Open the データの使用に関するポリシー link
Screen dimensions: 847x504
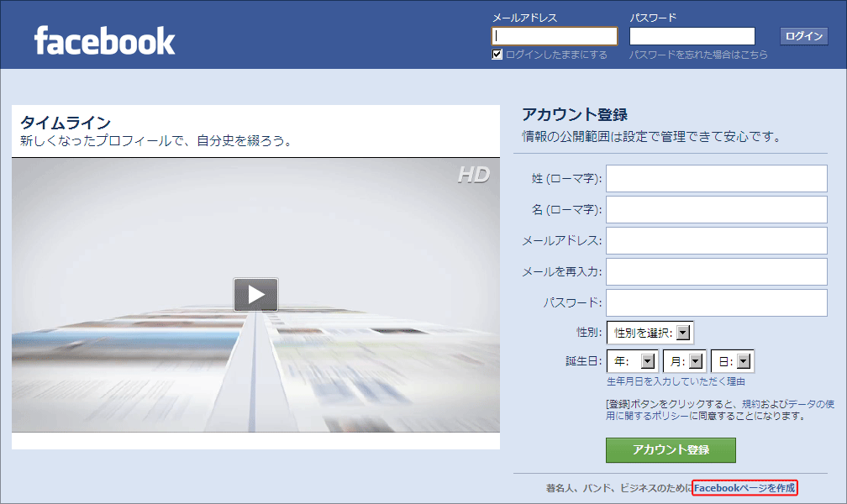[720, 410]
